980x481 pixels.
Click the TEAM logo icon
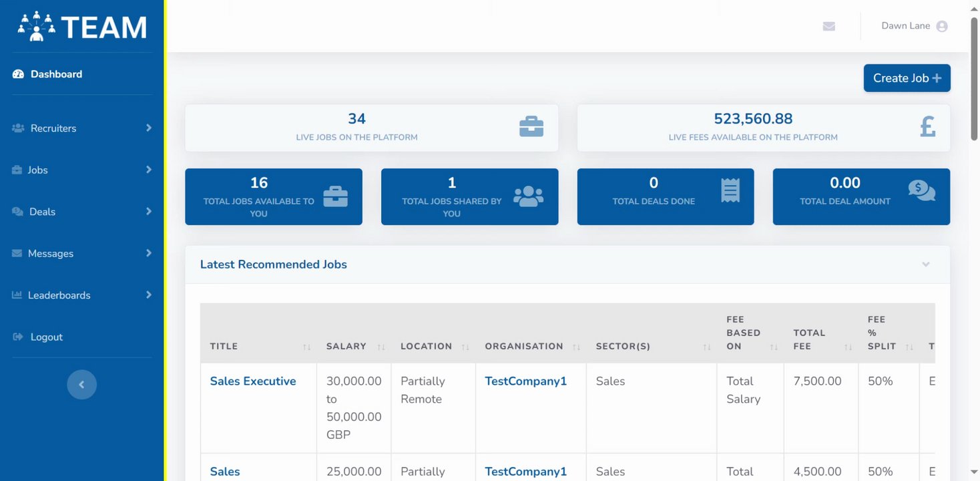tap(37, 27)
